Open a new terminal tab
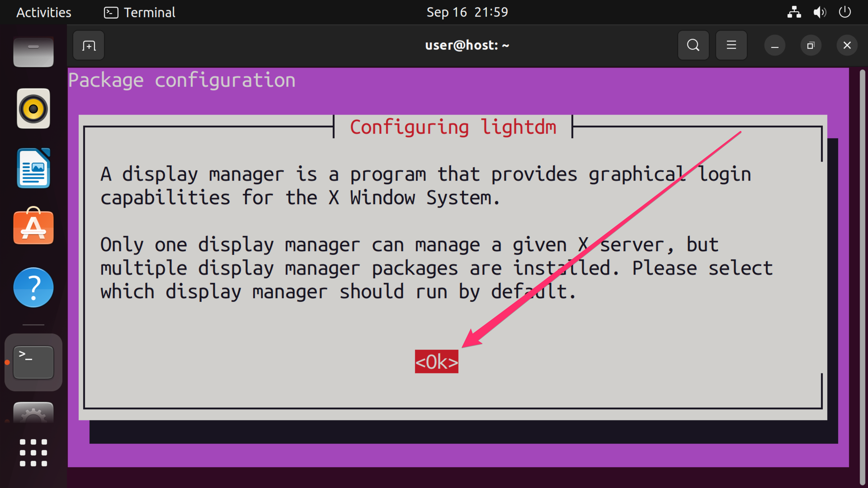The height and width of the screenshot is (488, 868). click(x=88, y=45)
